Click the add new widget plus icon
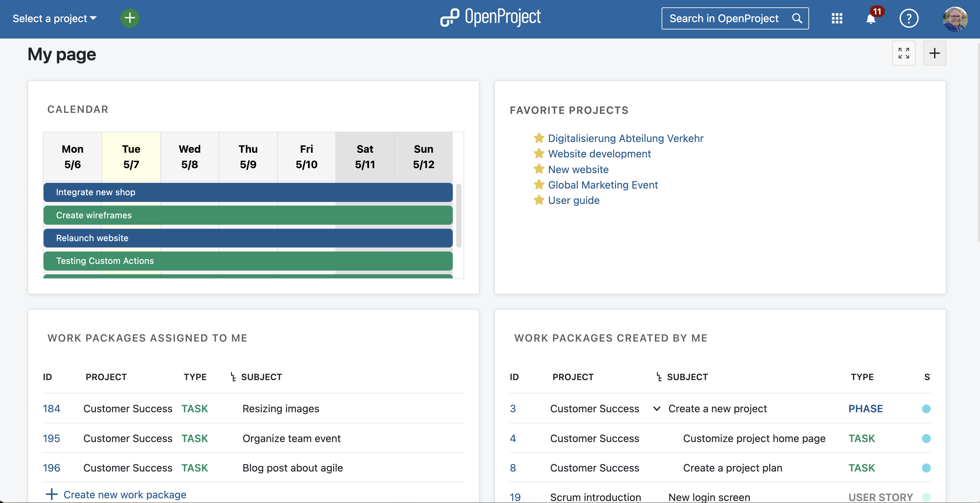This screenshot has width=980, height=503. 934,53
